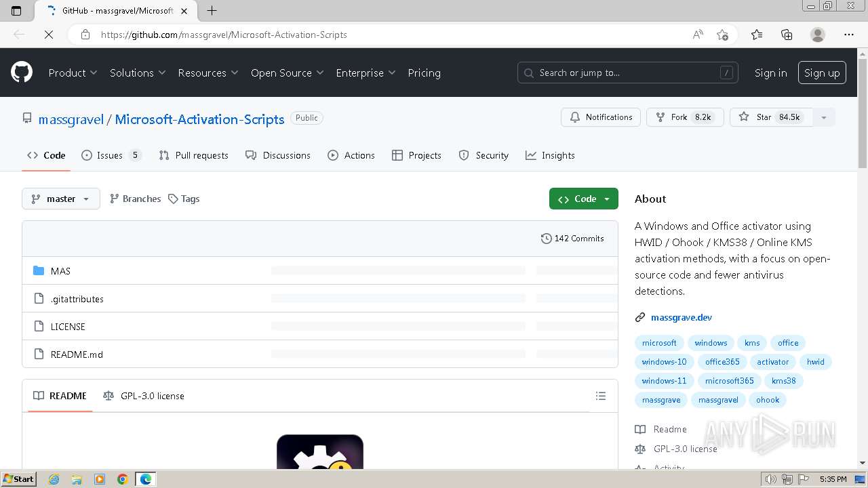This screenshot has width=868, height=488.
Task: Expand the Enterprise menu
Action: coord(366,73)
